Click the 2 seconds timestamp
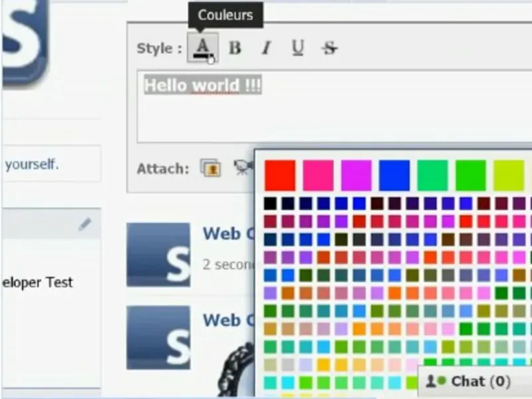This screenshot has height=399, width=532. (228, 265)
